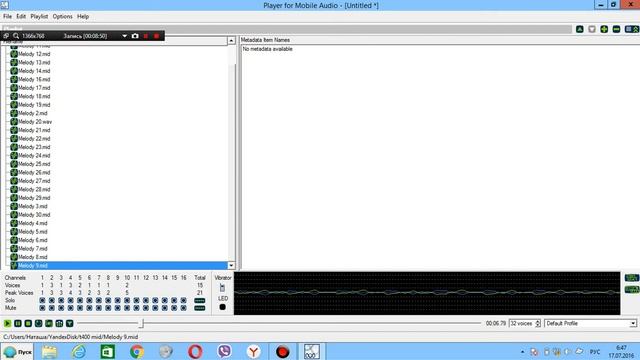640x360 pixels.
Task: Click the lower green icon right of waveform
Action: pyautogui.click(x=632, y=289)
